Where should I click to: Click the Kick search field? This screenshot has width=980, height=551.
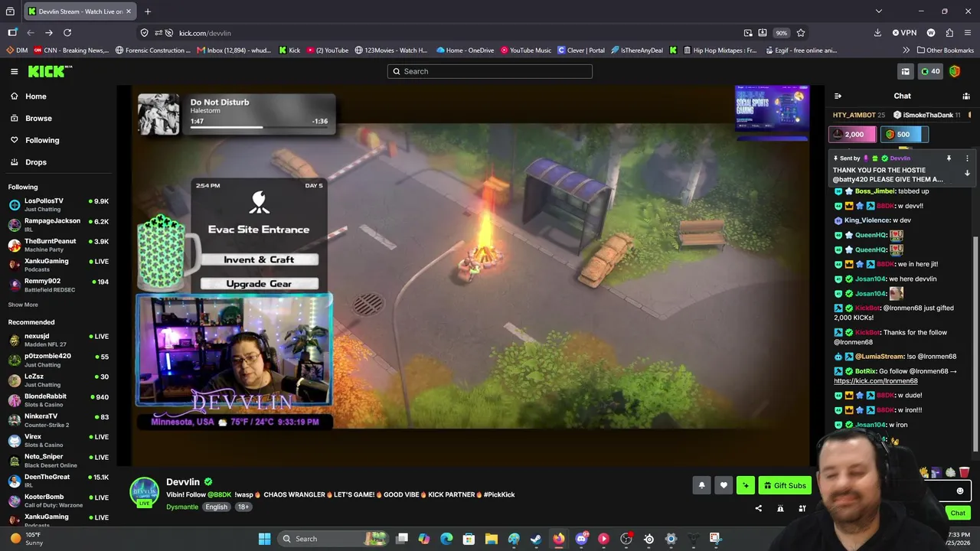click(490, 71)
